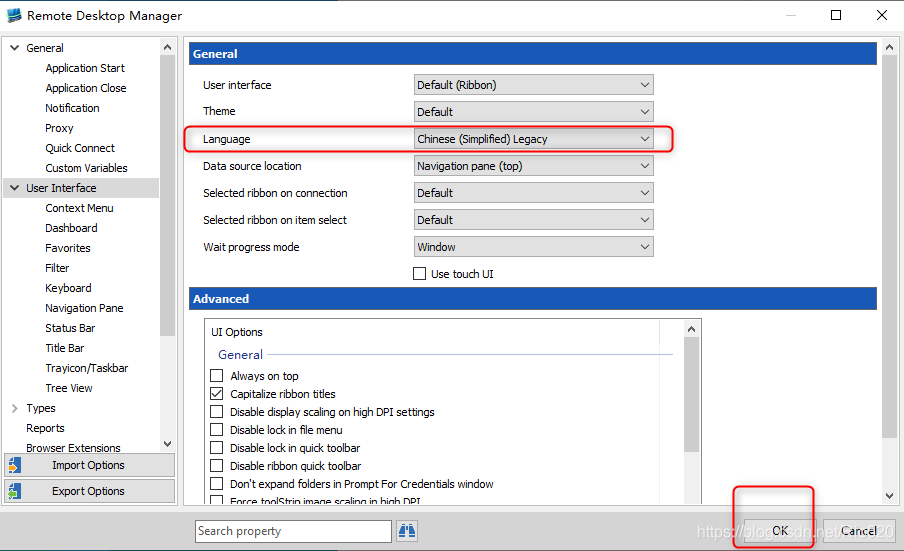
Task: Click the General section header
Action: [x=533, y=54]
